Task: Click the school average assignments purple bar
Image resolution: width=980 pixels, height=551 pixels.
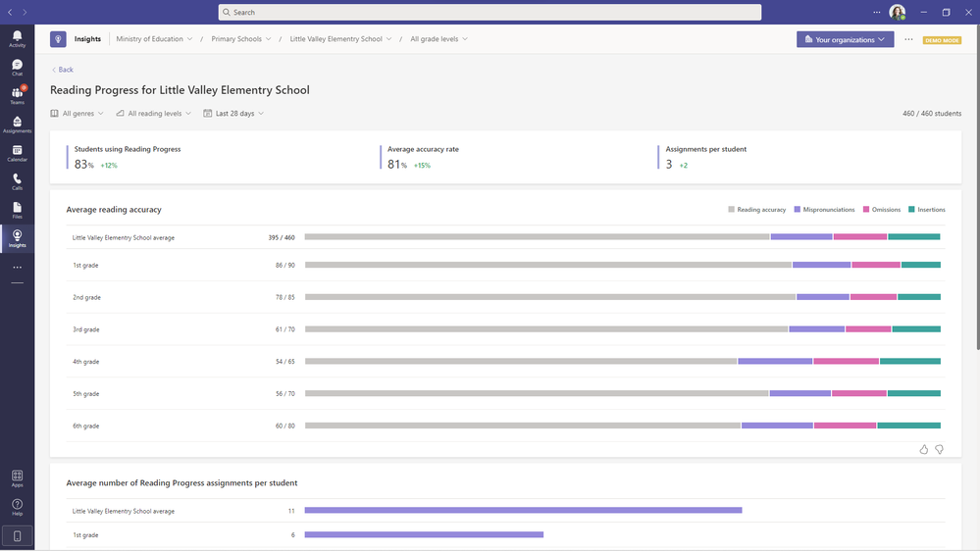Action: [523, 511]
